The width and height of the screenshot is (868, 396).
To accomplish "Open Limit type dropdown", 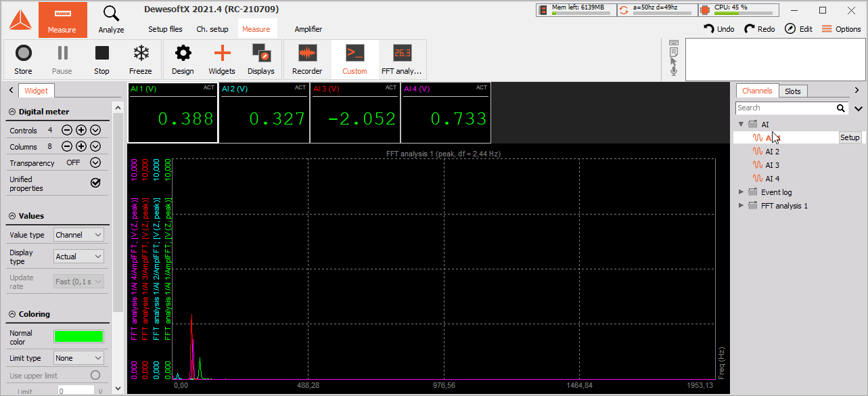I will [x=78, y=358].
